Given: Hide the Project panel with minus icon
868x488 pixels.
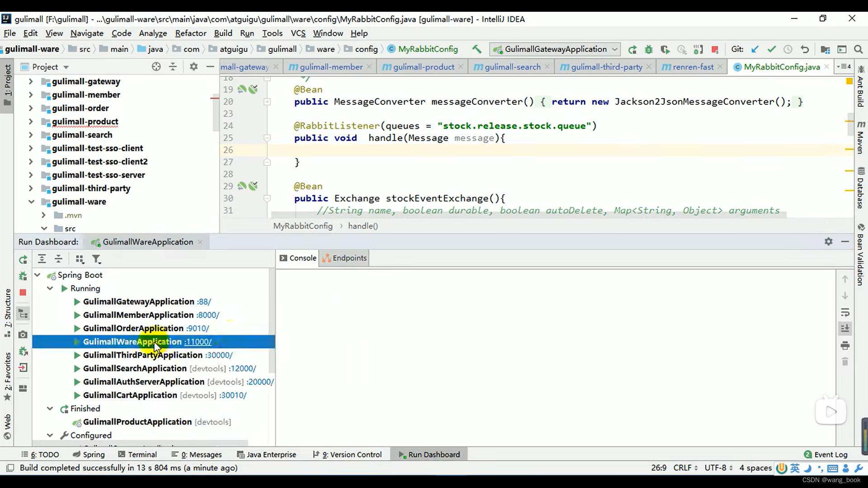Looking at the screenshot, I should pos(210,67).
